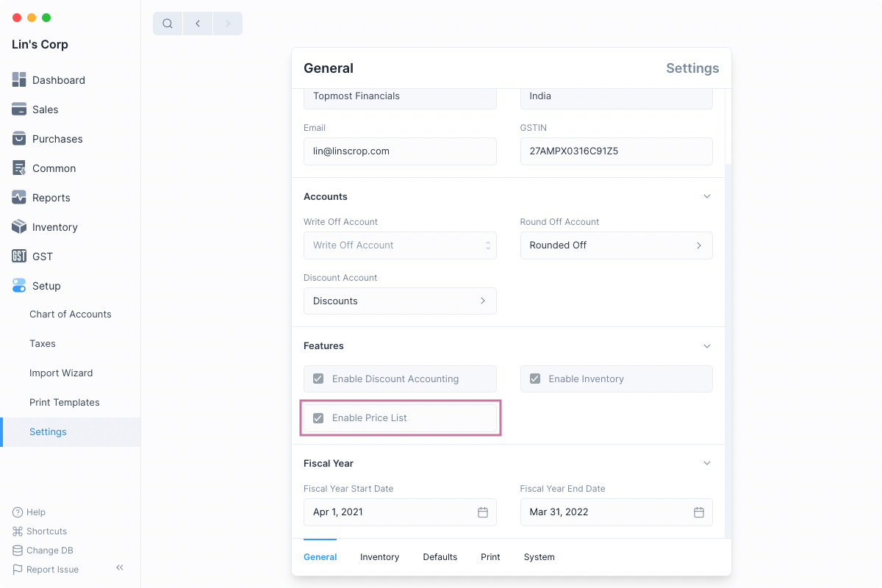This screenshot has height=588, width=882.
Task: Toggle Enable Inventory checkbox
Action: coord(535,379)
